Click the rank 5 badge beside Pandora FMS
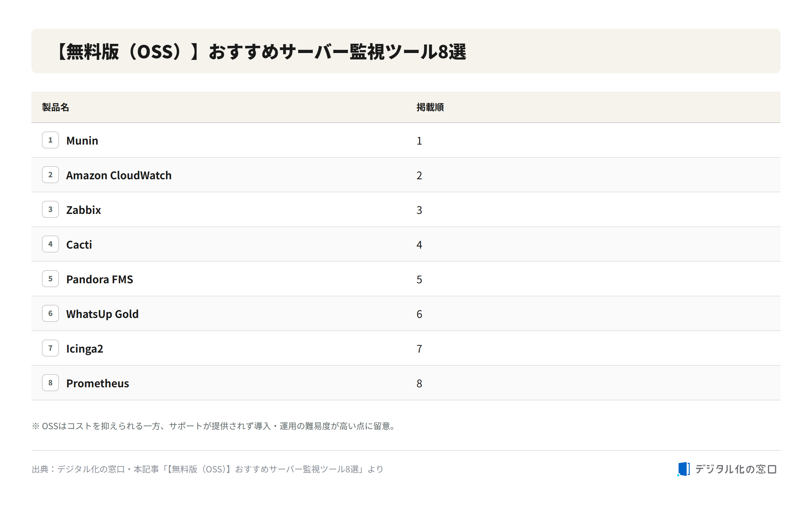812x507 pixels. click(50, 279)
